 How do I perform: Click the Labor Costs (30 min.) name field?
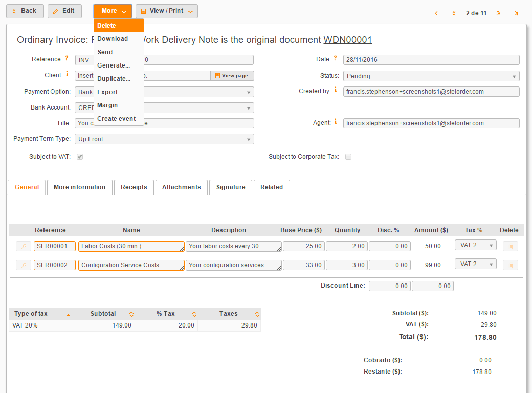(131, 246)
